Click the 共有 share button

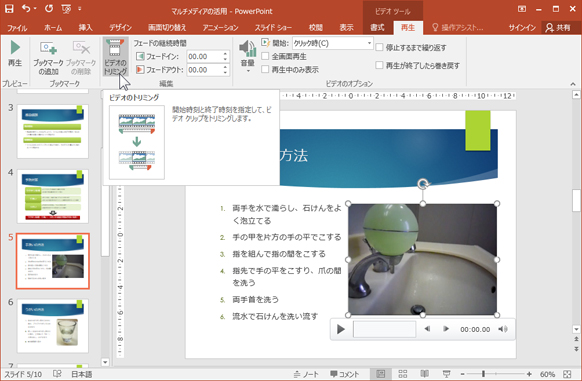click(558, 27)
